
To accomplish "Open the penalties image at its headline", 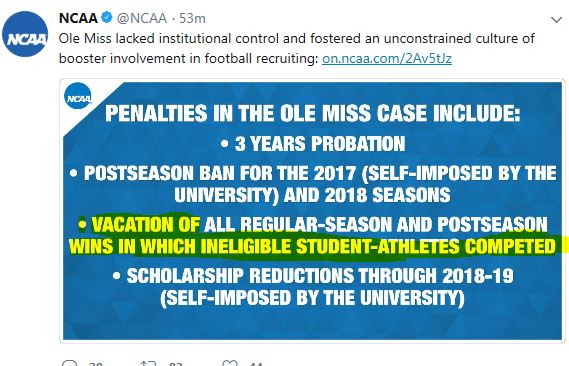I will tap(312, 114).
